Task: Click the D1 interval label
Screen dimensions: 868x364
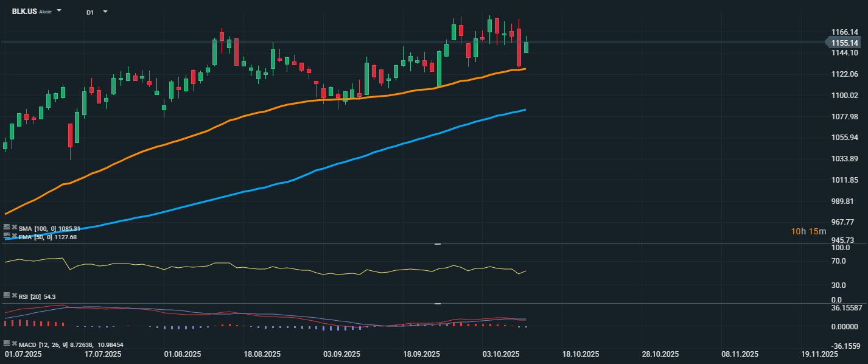Action: (x=90, y=12)
